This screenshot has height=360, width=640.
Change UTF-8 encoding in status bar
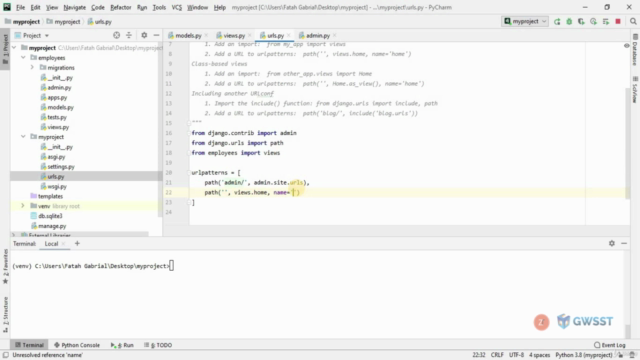tap(516, 355)
